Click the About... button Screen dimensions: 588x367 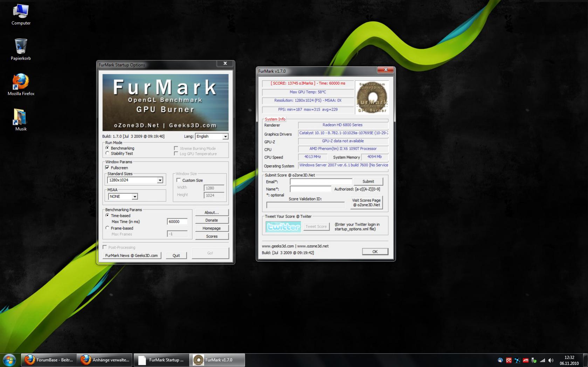click(212, 212)
